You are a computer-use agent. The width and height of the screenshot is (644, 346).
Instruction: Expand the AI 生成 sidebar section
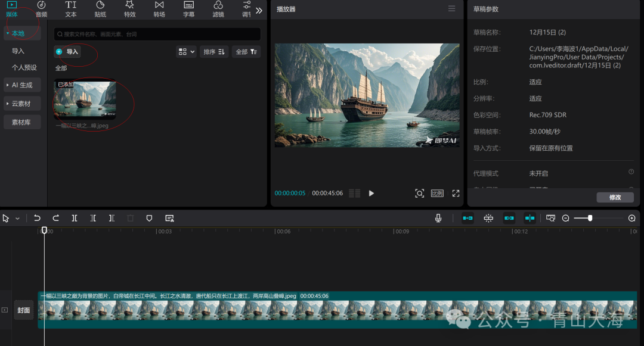(22, 85)
